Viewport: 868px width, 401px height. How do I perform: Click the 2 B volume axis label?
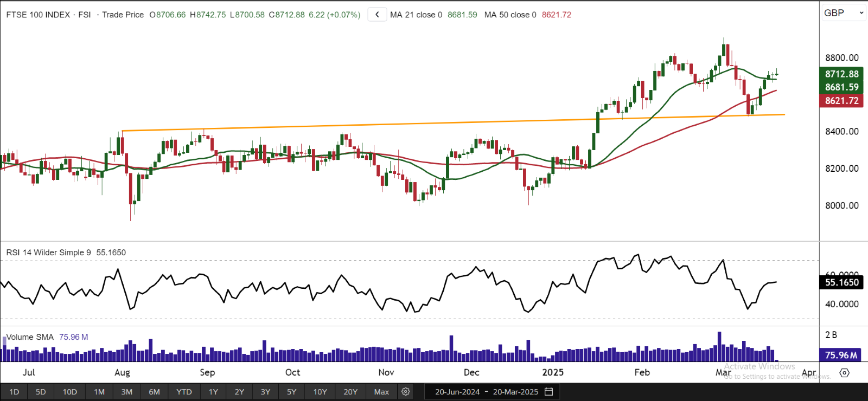[831, 335]
